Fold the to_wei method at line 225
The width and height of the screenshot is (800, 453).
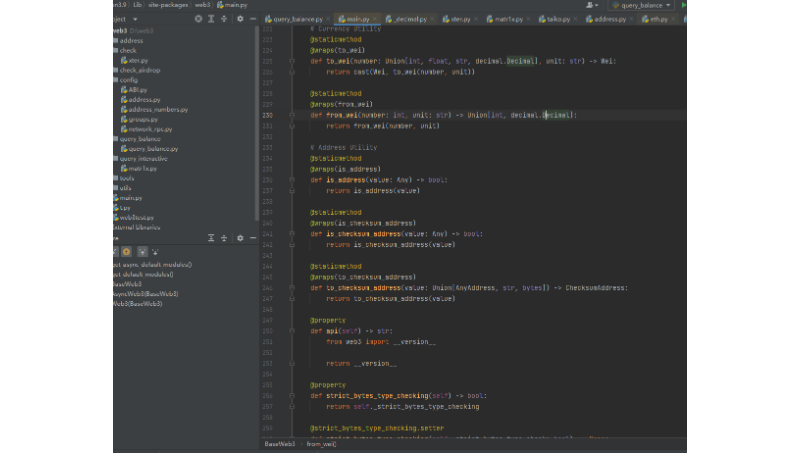(292, 61)
